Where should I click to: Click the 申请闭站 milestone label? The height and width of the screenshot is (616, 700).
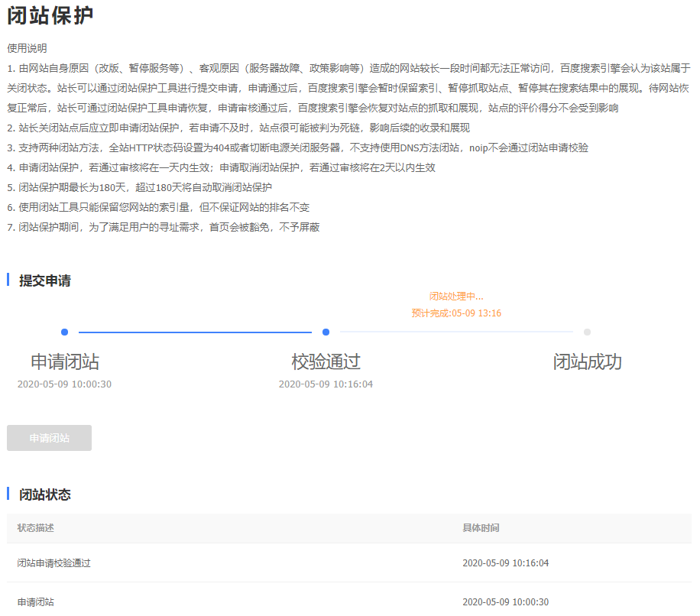click(x=64, y=362)
